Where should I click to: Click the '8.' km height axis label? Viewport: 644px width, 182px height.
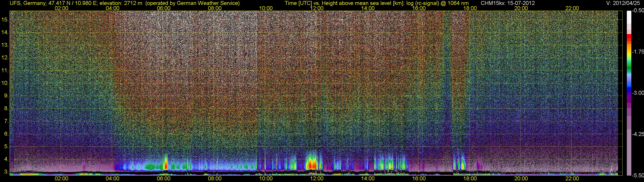(6, 109)
